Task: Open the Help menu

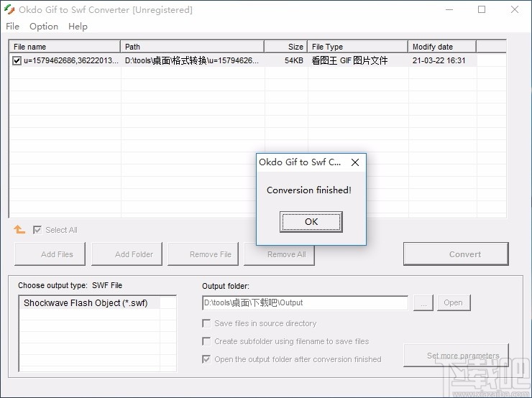Action: coord(78,27)
